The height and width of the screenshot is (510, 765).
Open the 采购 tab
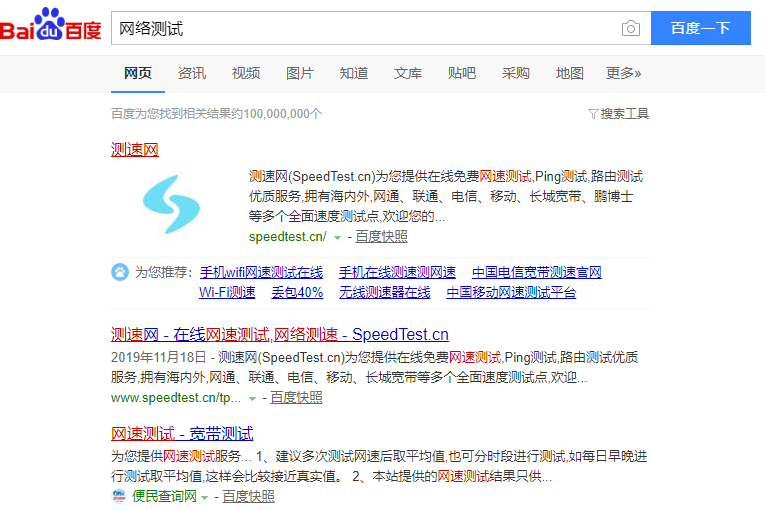click(x=516, y=73)
